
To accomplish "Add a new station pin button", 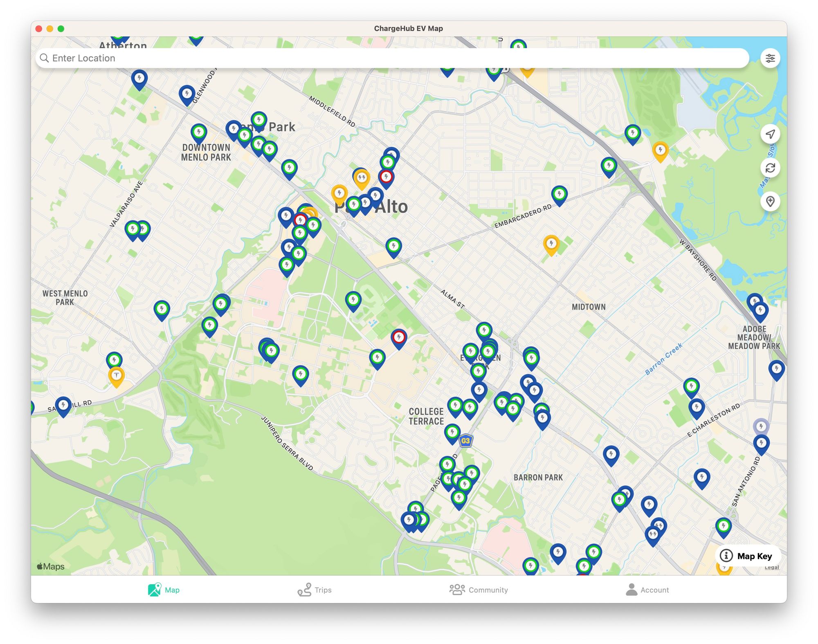I will pos(770,201).
